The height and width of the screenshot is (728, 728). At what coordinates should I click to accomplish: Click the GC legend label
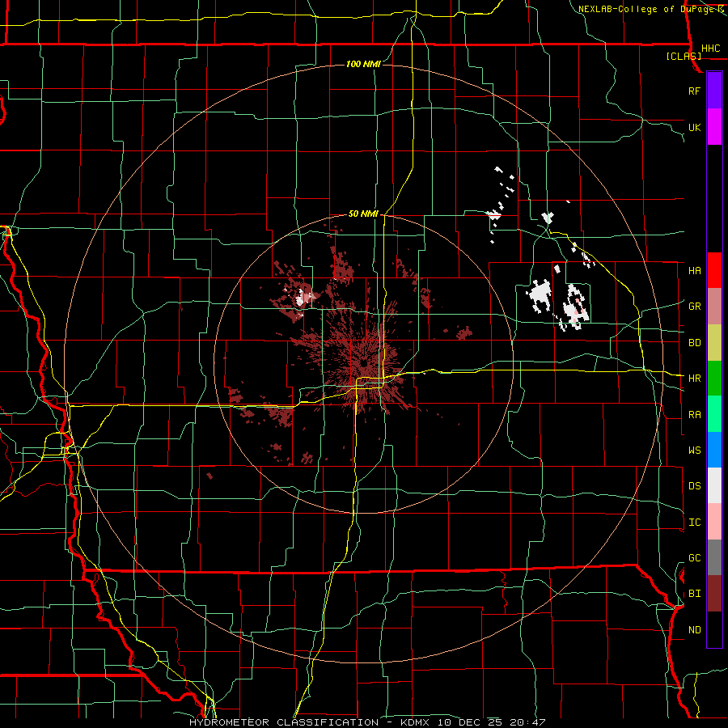coord(694,558)
